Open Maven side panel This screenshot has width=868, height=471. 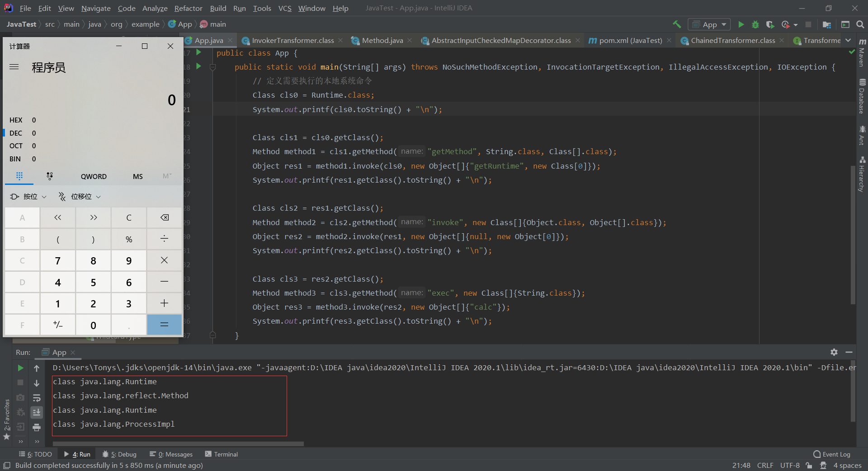click(x=862, y=53)
